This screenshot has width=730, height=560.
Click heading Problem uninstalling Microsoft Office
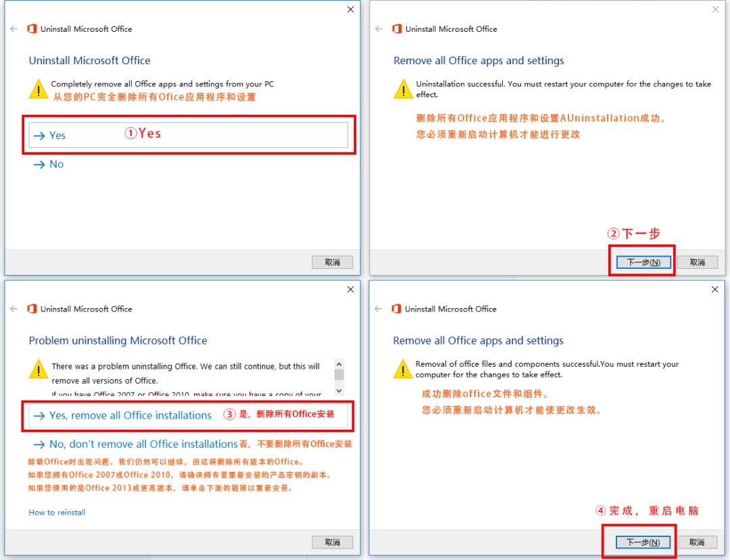pyautogui.click(x=118, y=340)
